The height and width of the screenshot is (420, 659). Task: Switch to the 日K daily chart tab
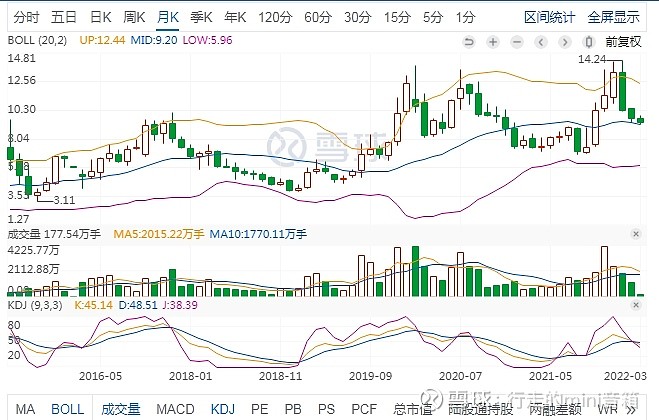click(100, 17)
